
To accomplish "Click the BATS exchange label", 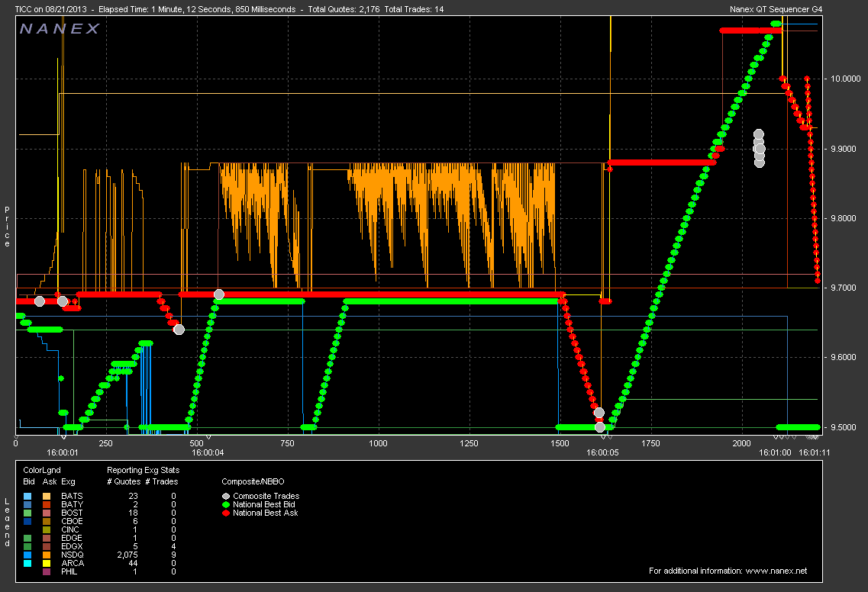I will coord(72,497).
